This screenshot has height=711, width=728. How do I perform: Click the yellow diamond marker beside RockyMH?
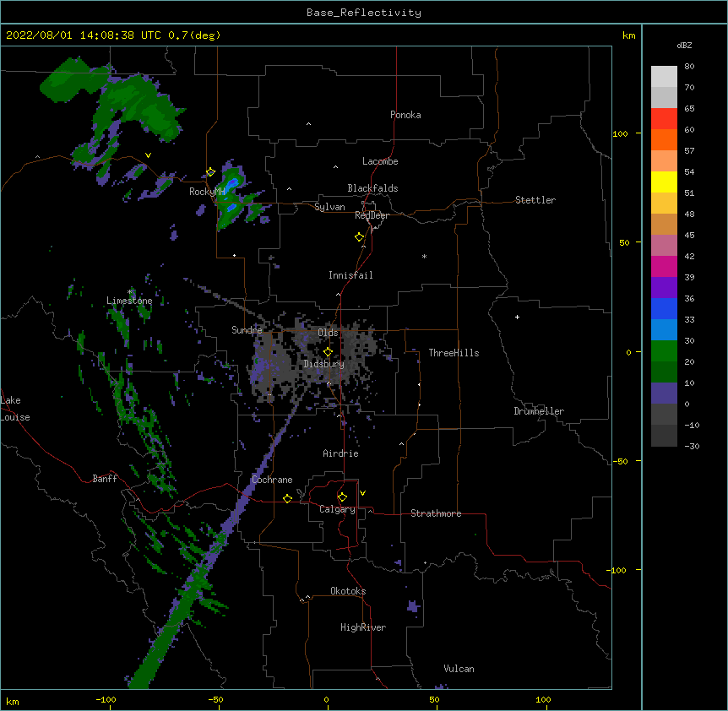[211, 172]
